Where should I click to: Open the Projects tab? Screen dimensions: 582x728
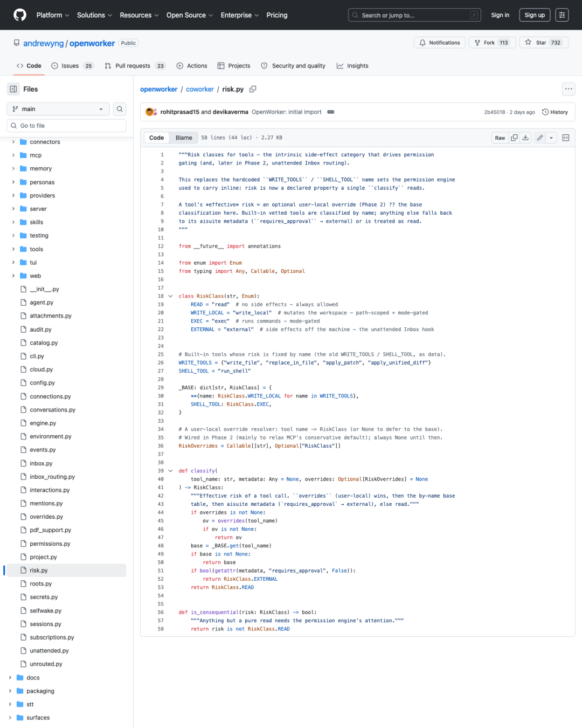tap(234, 66)
